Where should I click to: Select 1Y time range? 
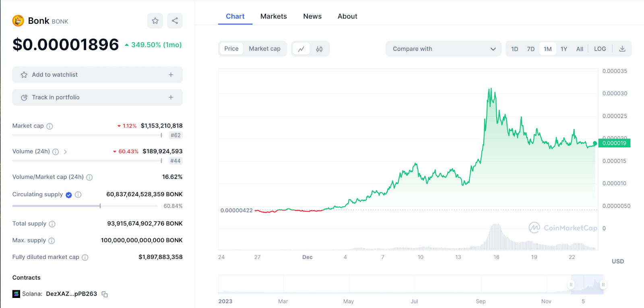[x=564, y=49]
